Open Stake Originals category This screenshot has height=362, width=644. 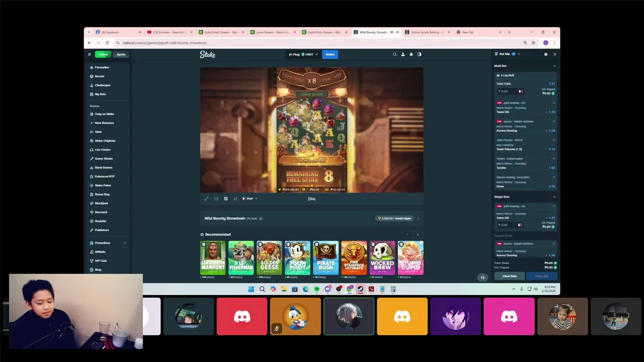[x=103, y=141]
